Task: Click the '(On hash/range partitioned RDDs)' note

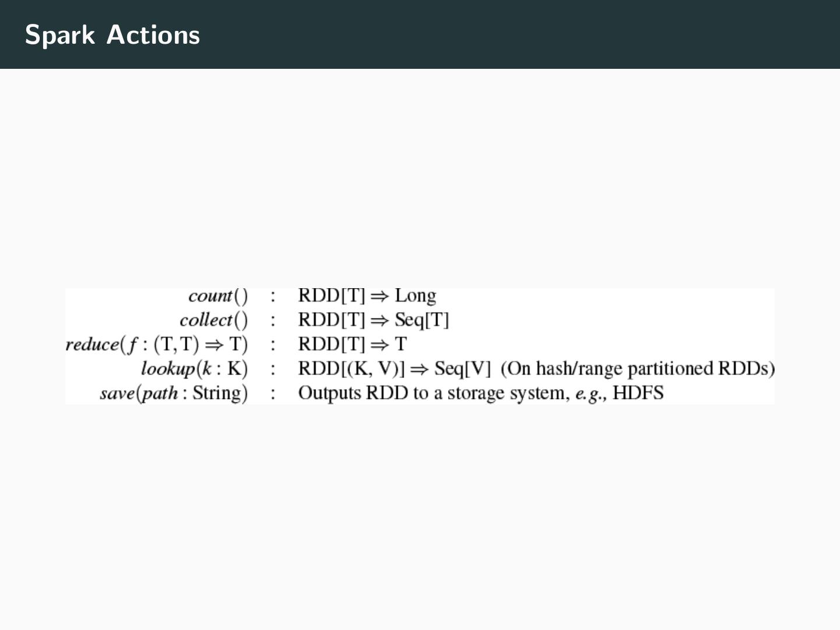Action: point(638,369)
